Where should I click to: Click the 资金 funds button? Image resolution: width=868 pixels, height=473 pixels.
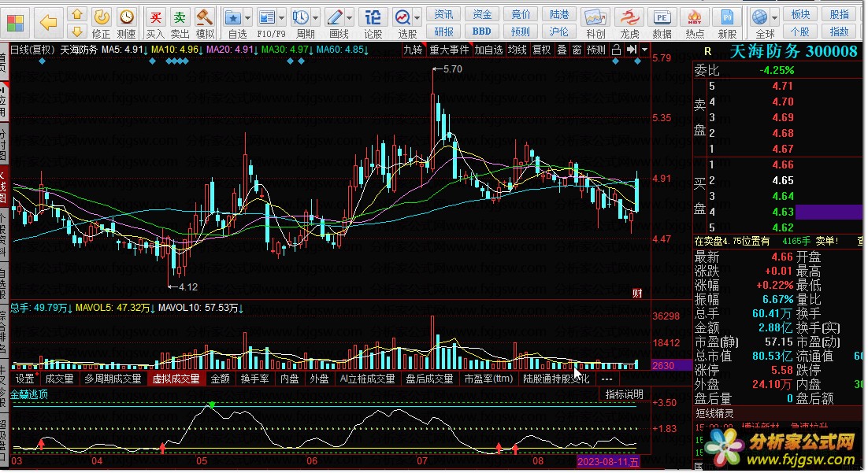coord(482,14)
